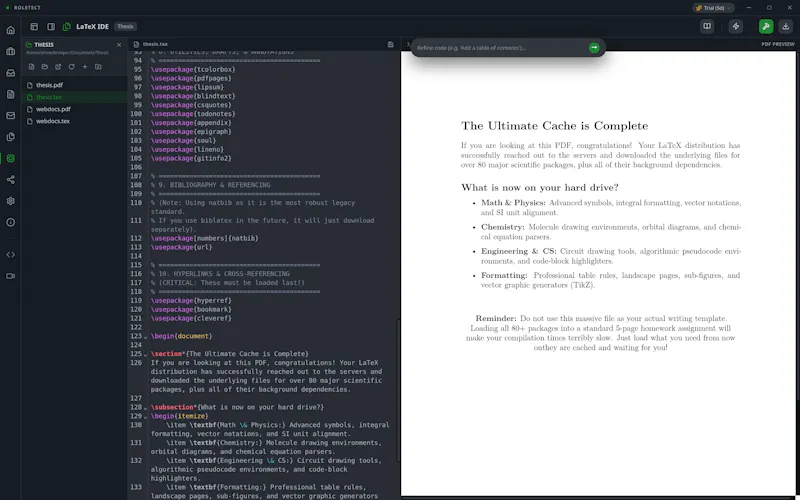Click the ROLETECT title in window bar
The height and width of the screenshot is (500, 800).
point(27,8)
